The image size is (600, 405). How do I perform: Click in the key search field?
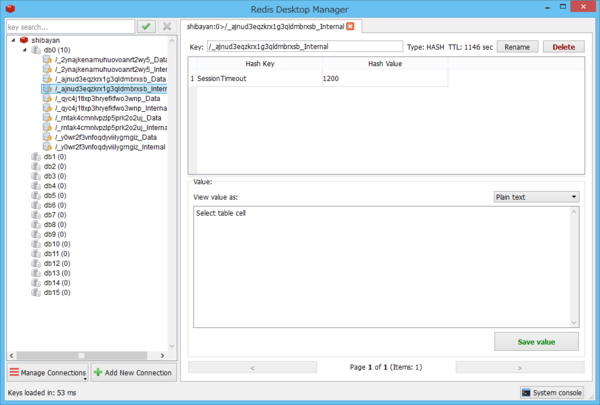point(70,27)
